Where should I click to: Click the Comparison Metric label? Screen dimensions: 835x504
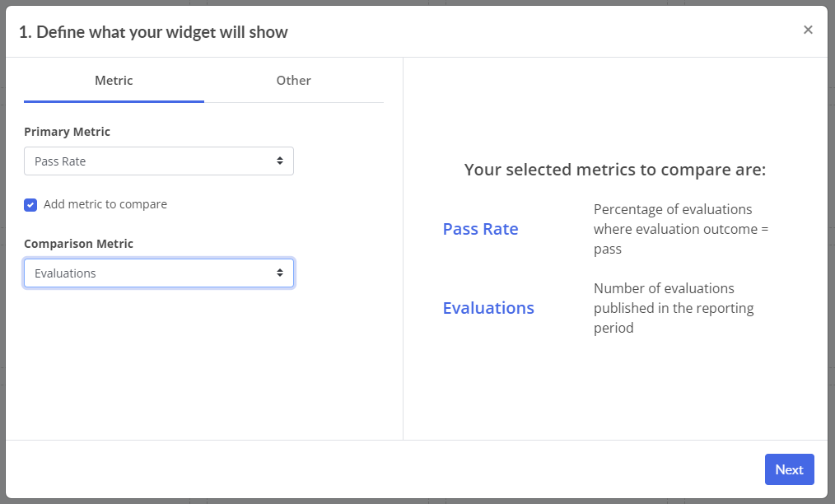pos(78,244)
